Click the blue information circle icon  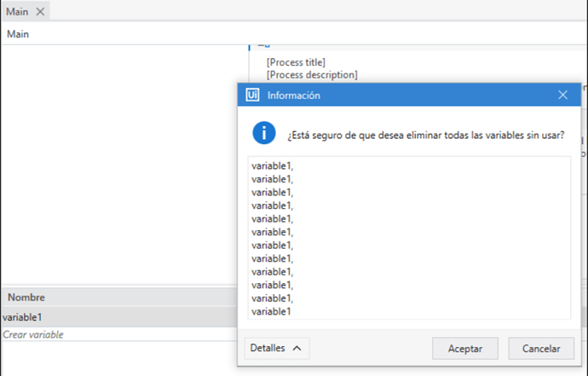[x=264, y=133]
